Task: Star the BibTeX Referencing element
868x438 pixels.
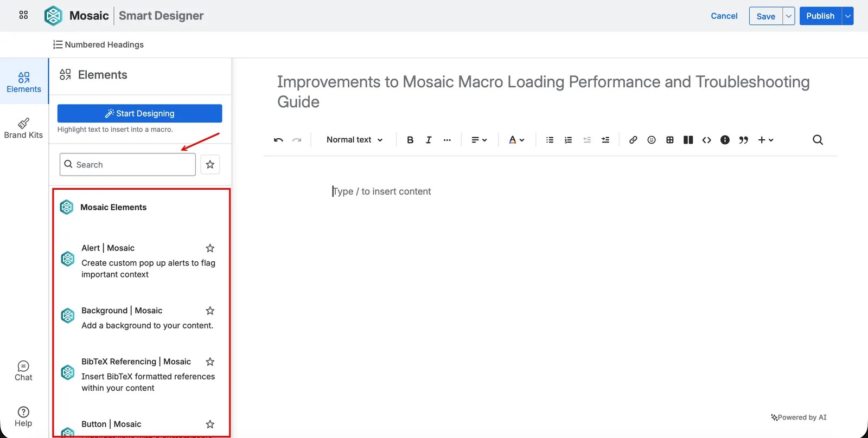Action: point(210,362)
